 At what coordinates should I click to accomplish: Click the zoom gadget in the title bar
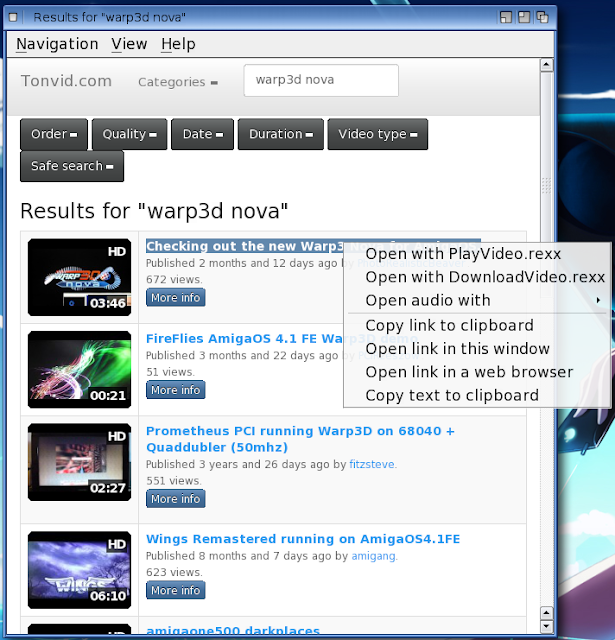coord(524,17)
